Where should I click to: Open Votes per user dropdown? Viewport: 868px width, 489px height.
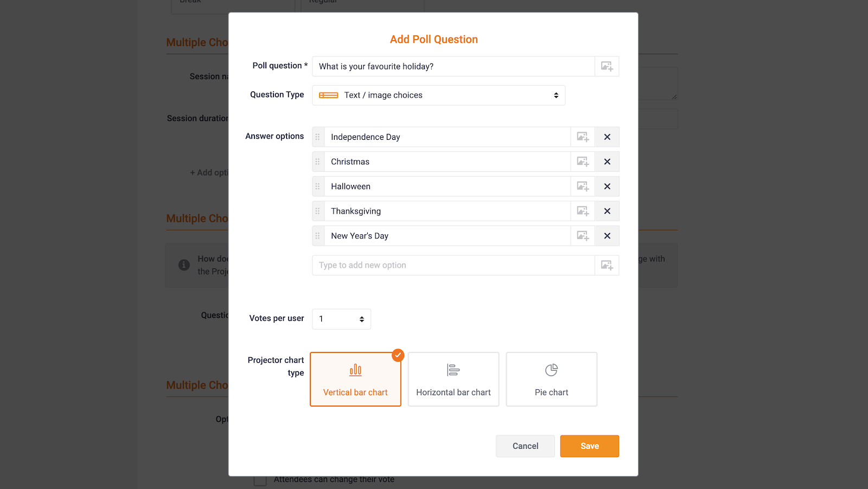point(341,319)
